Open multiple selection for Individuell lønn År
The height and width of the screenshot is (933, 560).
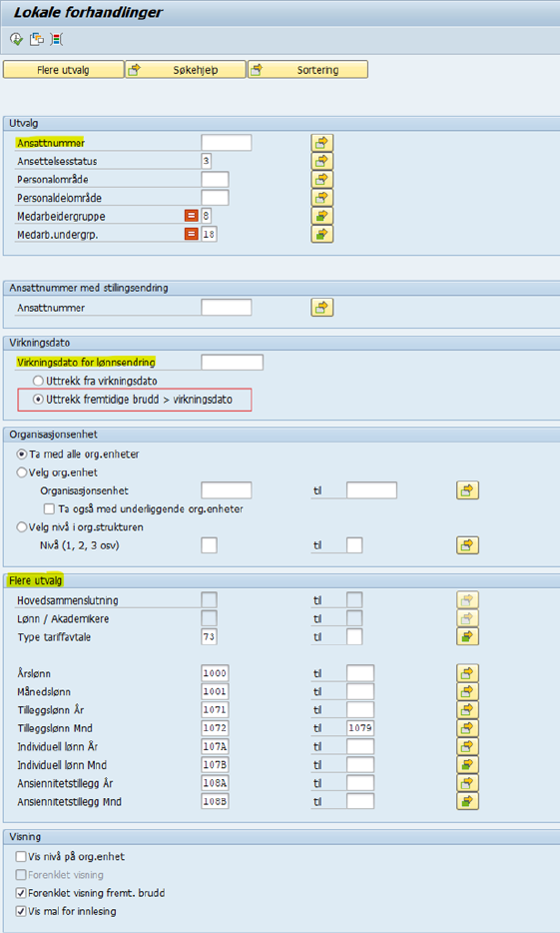coord(467,747)
